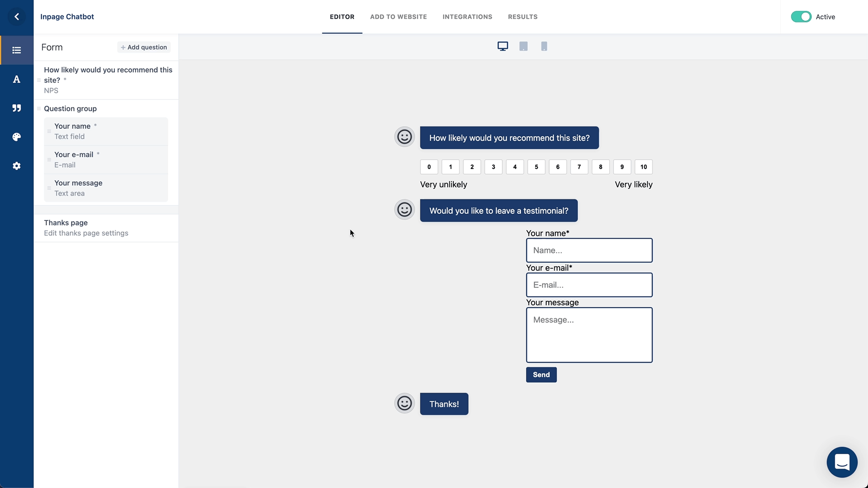
Task: Click the E-mail input field
Action: pyautogui.click(x=589, y=285)
